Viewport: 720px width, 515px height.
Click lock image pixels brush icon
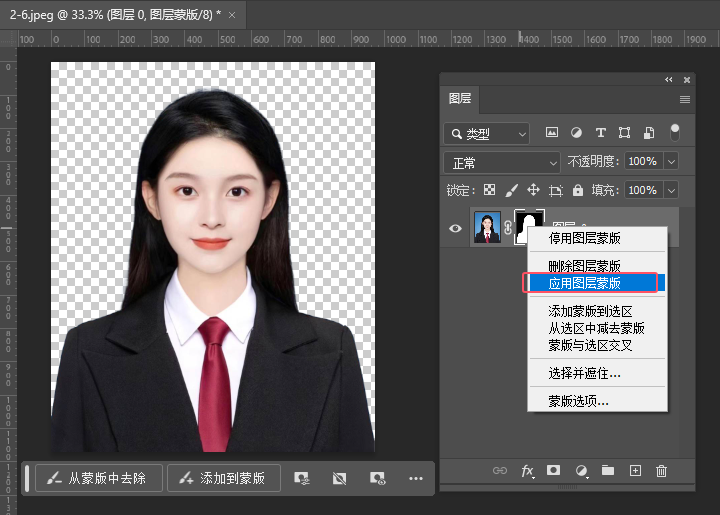click(511, 190)
